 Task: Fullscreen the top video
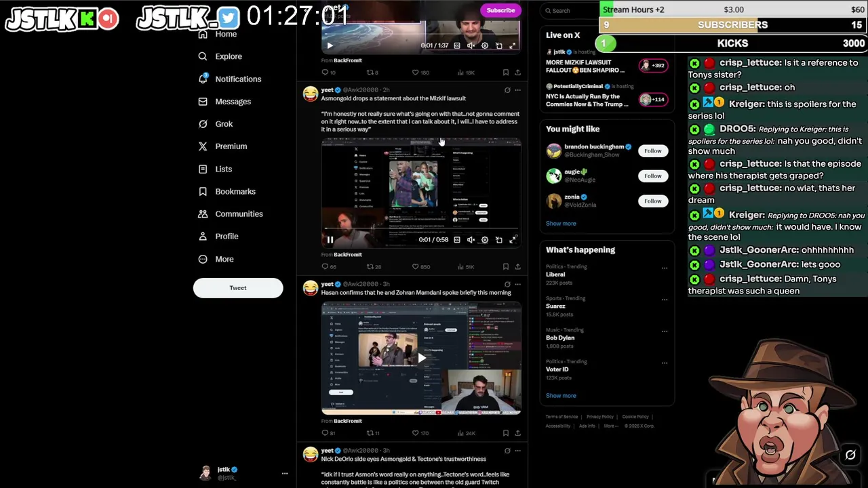coord(513,45)
